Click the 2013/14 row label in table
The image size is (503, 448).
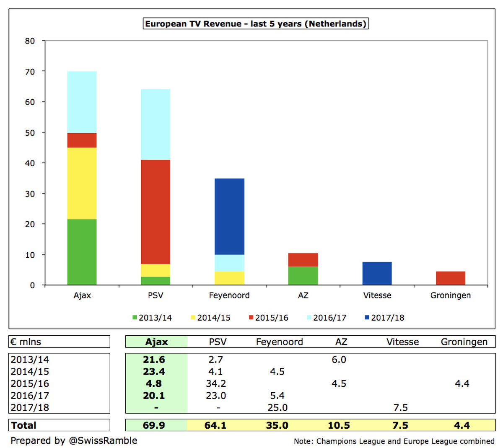pos(30,360)
